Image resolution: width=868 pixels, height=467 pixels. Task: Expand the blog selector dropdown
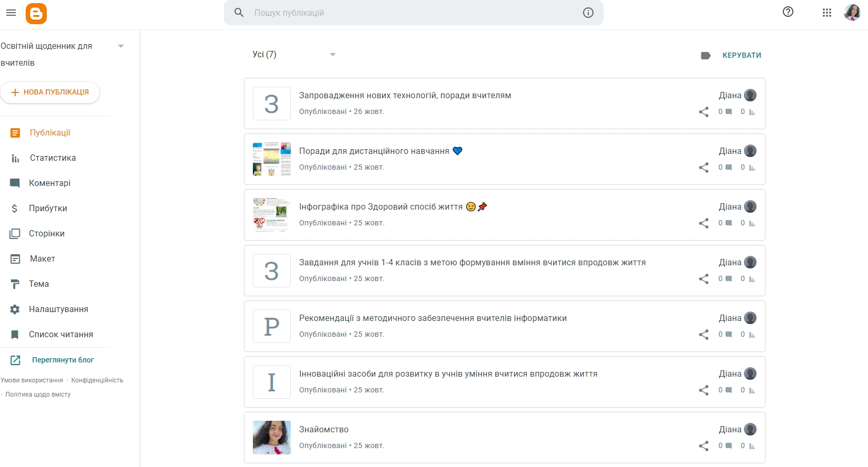(121, 46)
